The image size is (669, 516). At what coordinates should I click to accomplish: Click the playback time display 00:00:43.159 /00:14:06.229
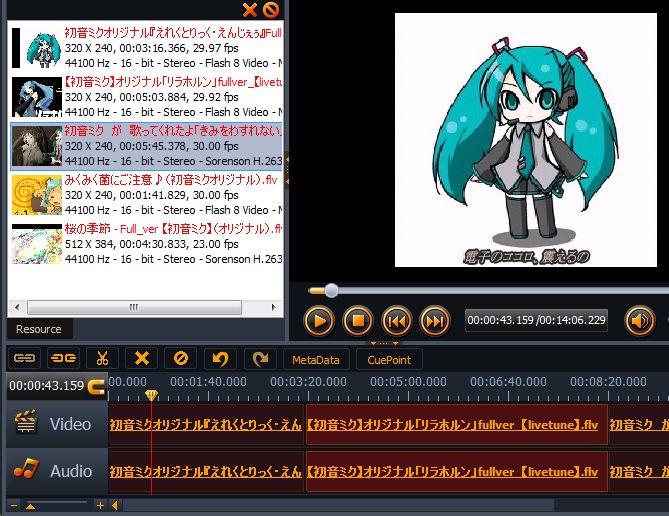tap(536, 320)
